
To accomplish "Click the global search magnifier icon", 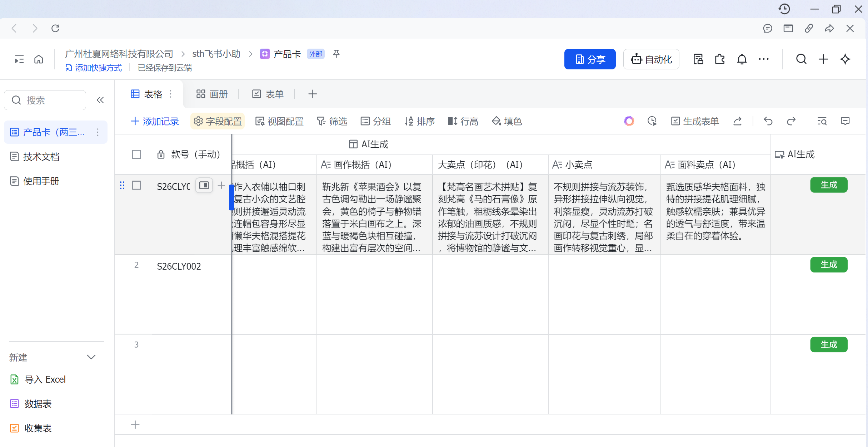I will pos(802,59).
